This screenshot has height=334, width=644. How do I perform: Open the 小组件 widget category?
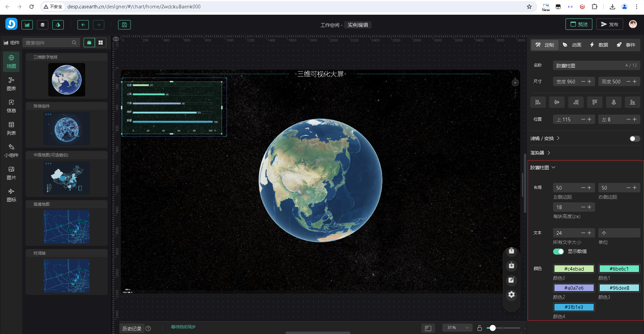(11, 150)
